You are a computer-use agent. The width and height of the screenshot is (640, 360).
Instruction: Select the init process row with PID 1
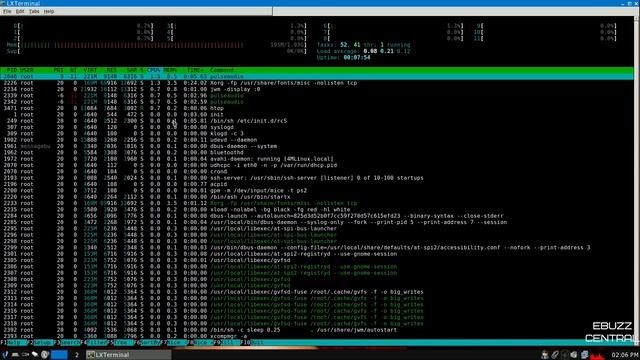(317, 114)
